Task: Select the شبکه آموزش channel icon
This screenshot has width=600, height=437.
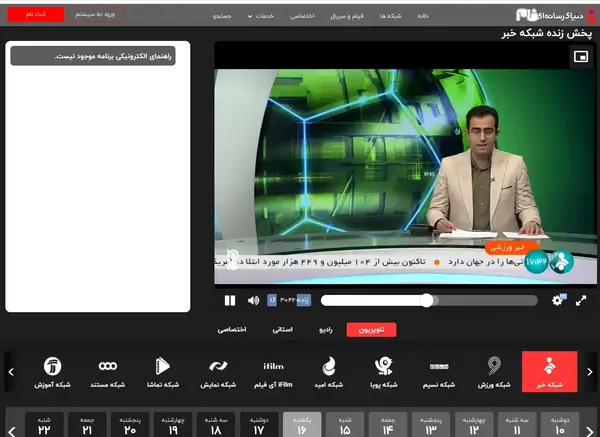Action: pyautogui.click(x=52, y=372)
